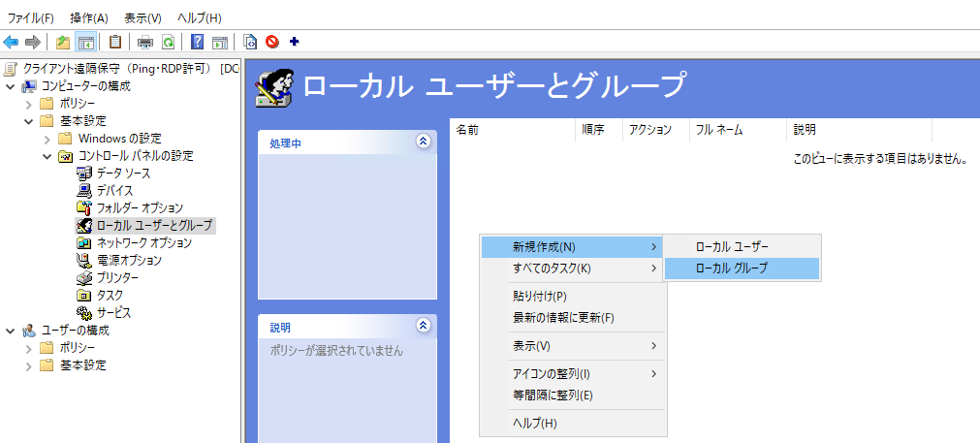Viewport: 980px width, 443px height.
Task: Open the 操作(A) menu
Action: pos(89,18)
